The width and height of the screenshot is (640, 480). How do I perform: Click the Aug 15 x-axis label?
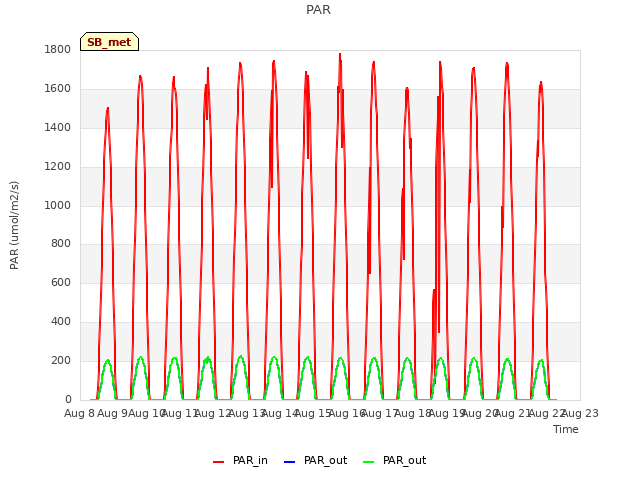(x=313, y=413)
